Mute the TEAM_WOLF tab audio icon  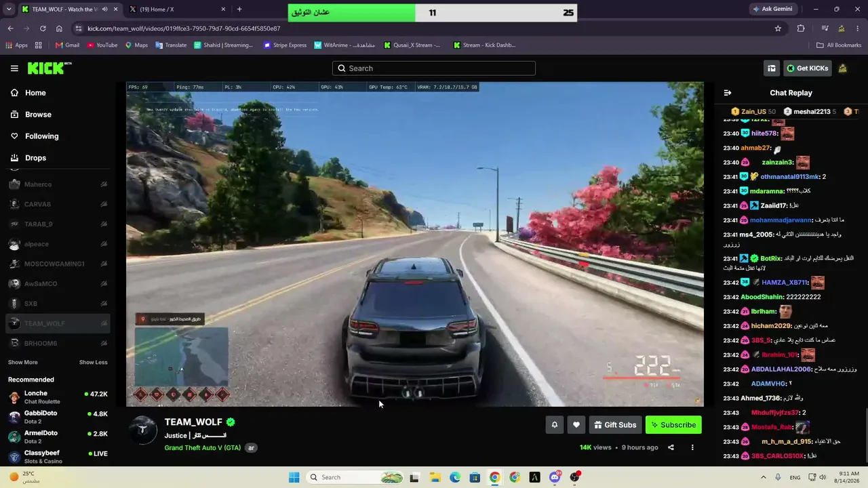click(x=104, y=9)
